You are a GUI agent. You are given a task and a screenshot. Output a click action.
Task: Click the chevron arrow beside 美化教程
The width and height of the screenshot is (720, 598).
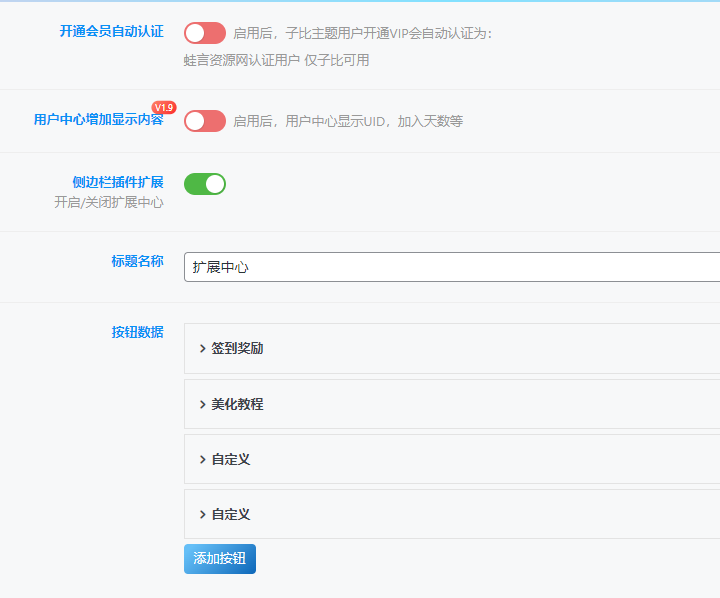202,404
